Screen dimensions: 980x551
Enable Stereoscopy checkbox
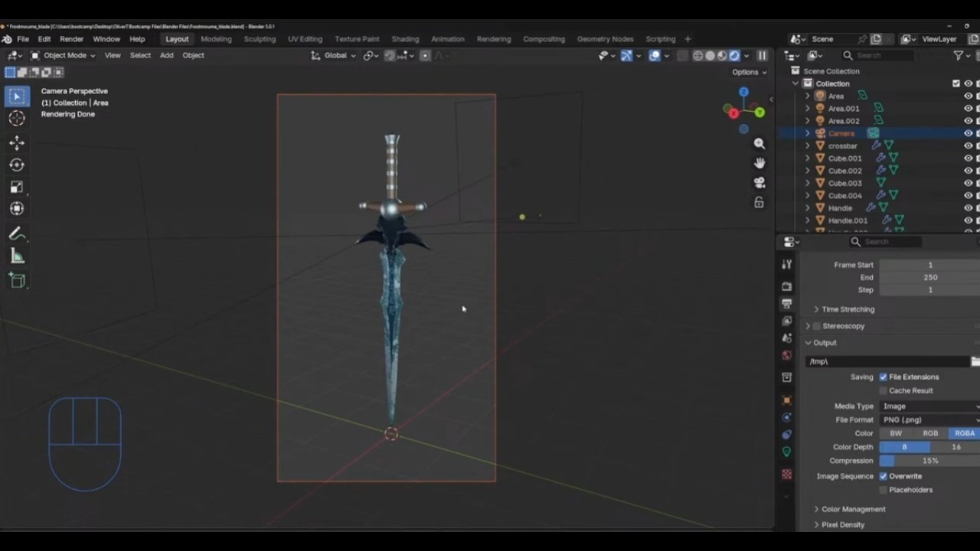coord(816,326)
